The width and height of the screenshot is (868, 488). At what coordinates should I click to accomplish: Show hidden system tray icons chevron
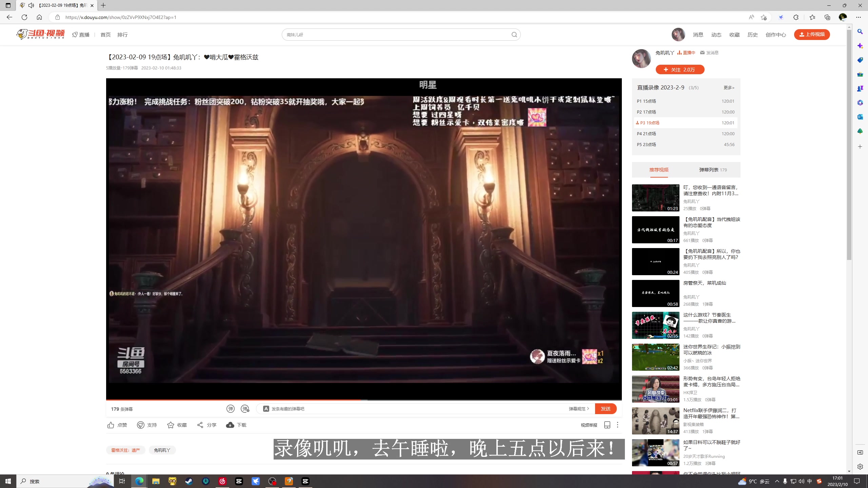(777, 481)
